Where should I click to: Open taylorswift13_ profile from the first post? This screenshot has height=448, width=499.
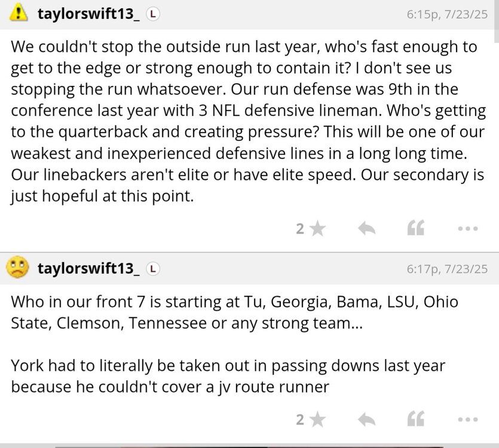click(88, 13)
